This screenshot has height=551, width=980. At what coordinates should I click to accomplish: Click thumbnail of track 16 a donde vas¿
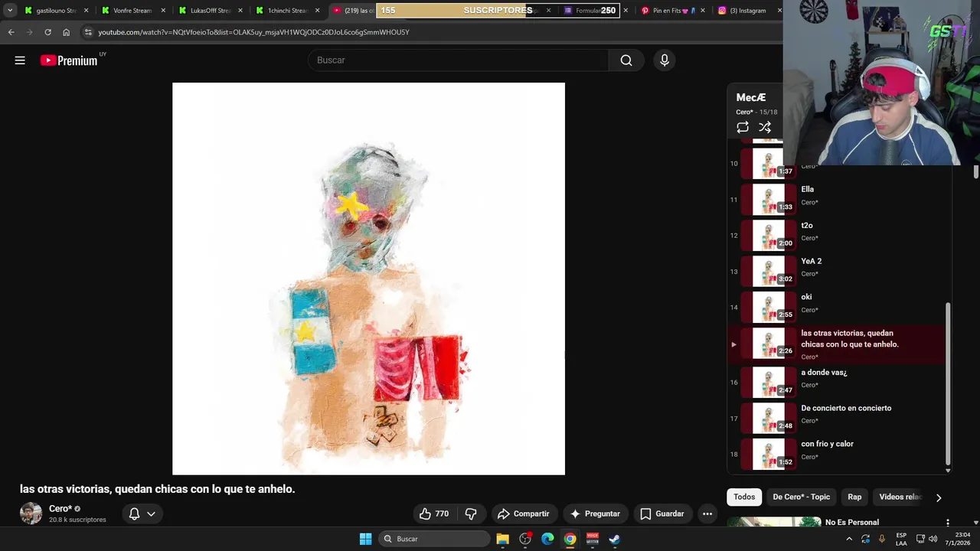[x=768, y=382]
